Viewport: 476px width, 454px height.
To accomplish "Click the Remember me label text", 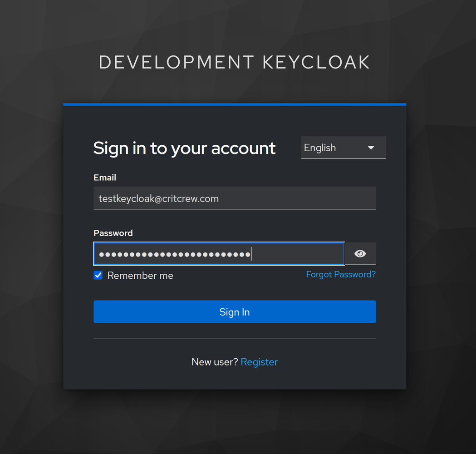I will pos(140,276).
